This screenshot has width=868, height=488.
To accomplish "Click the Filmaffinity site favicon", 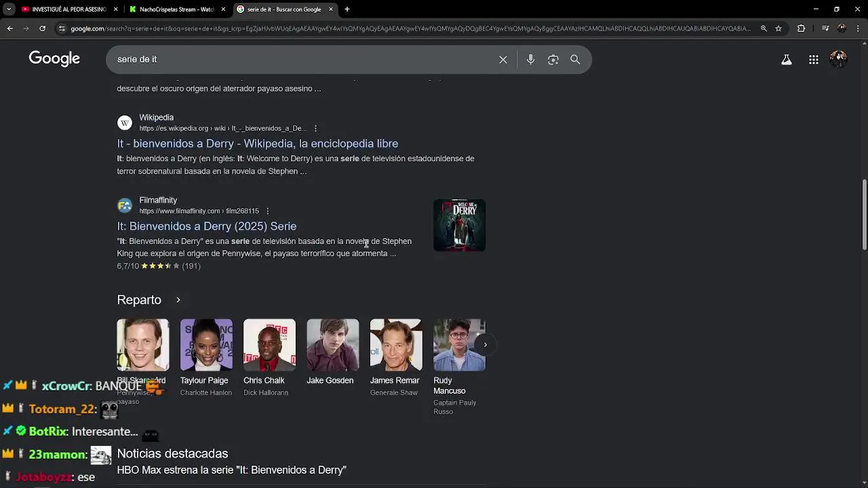I will tap(125, 205).
